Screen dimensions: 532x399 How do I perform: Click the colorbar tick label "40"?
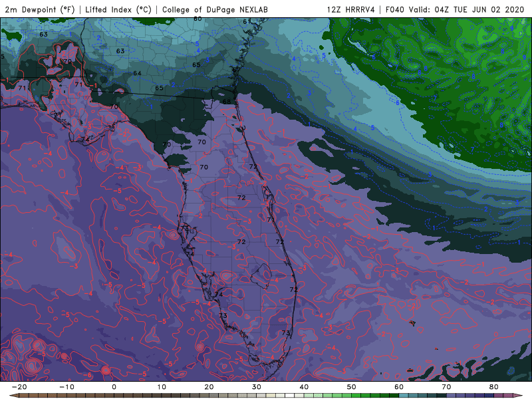[304, 387]
